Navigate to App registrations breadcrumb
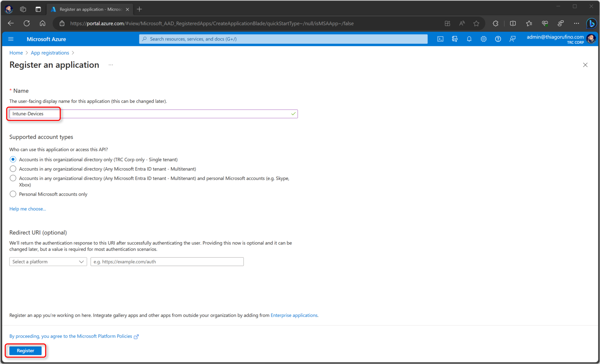 coord(50,53)
